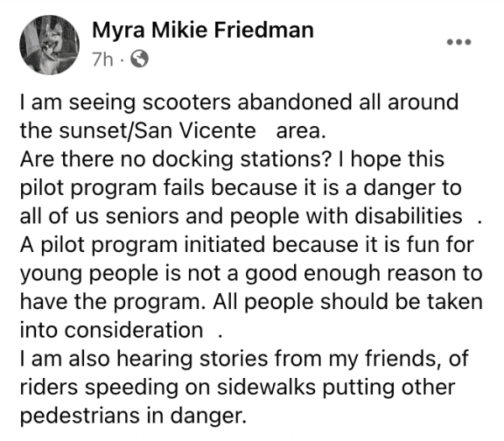Open the 7h timestamp permalink
The width and height of the screenshot is (504, 441).
pos(102,60)
